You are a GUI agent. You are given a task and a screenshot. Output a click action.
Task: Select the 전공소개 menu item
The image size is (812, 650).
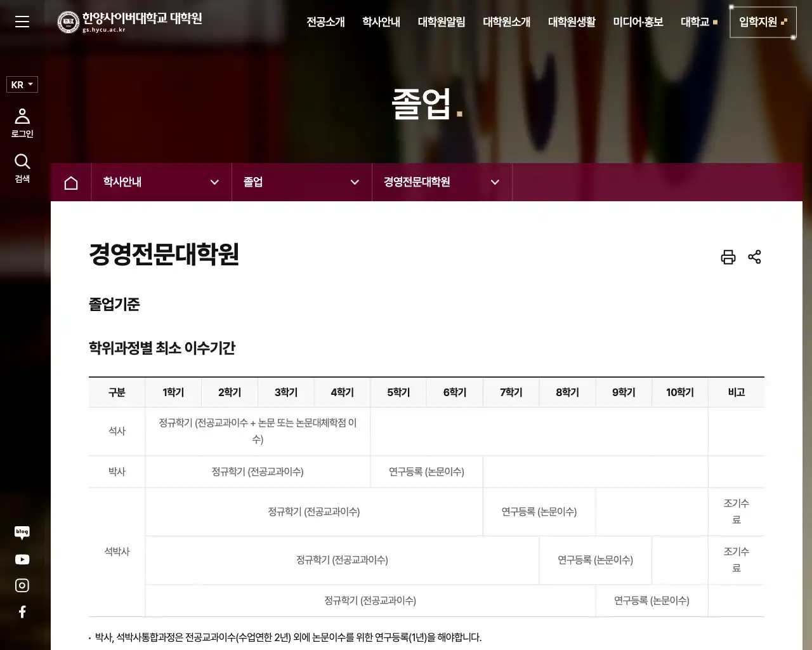(x=325, y=22)
